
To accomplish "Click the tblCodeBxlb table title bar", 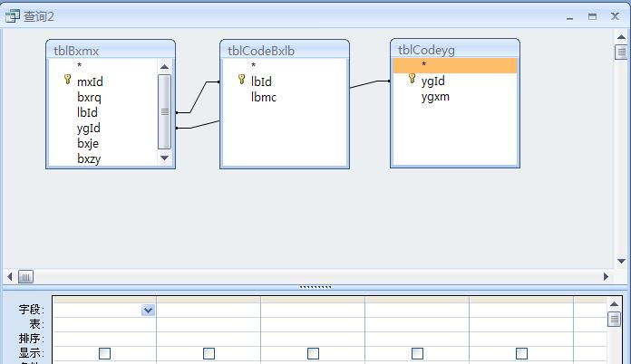I will click(285, 50).
